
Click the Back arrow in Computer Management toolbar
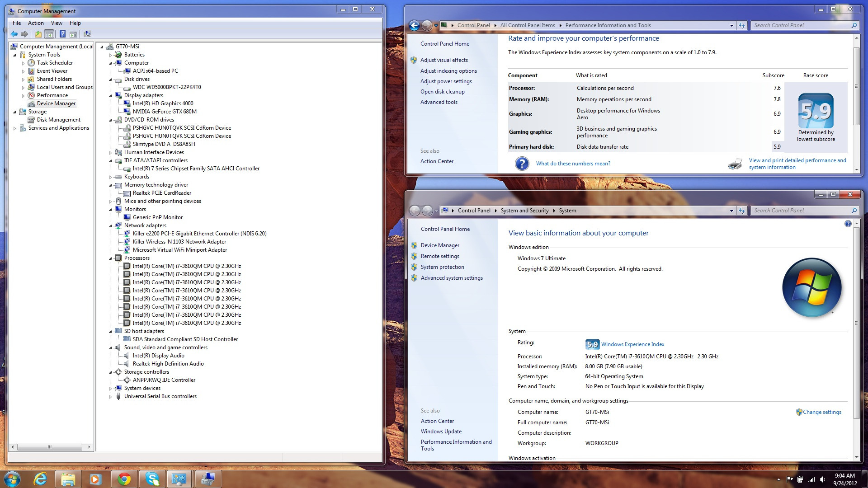[14, 34]
